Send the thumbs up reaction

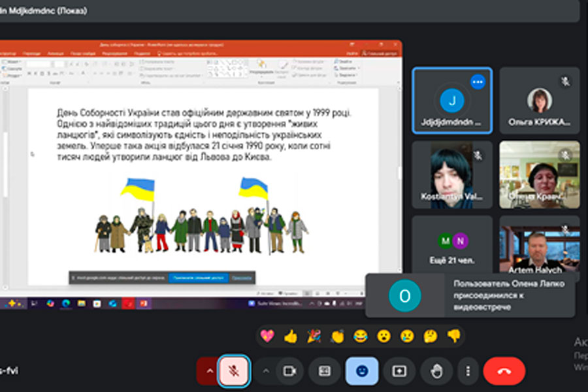(x=291, y=336)
